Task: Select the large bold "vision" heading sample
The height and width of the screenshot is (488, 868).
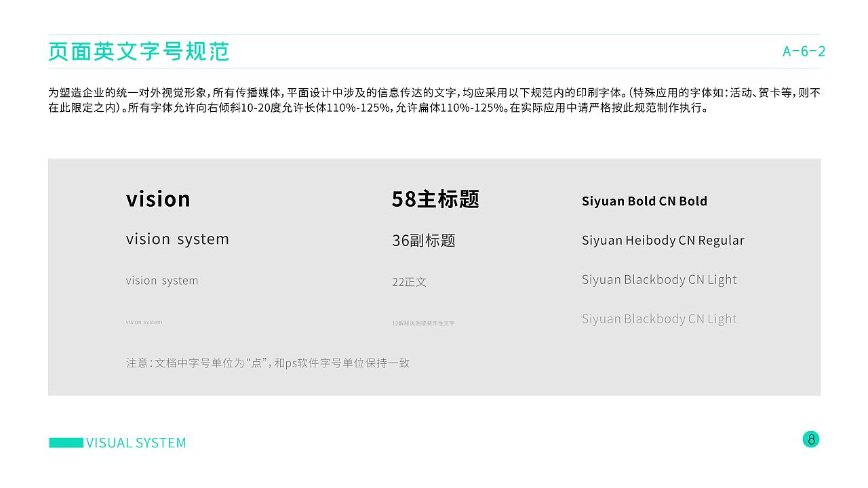Action: pyautogui.click(x=158, y=199)
